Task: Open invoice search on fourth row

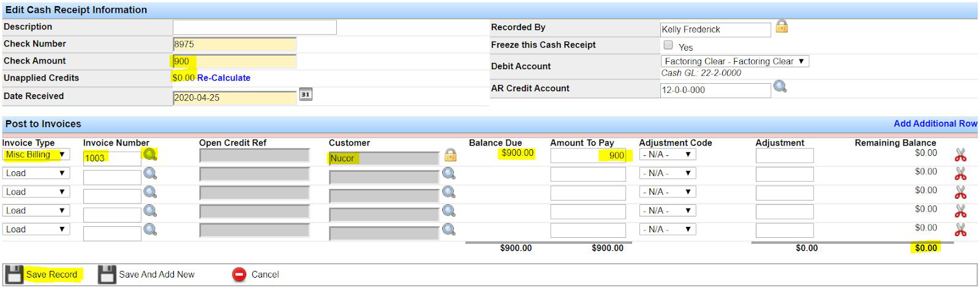Action: pos(150,211)
